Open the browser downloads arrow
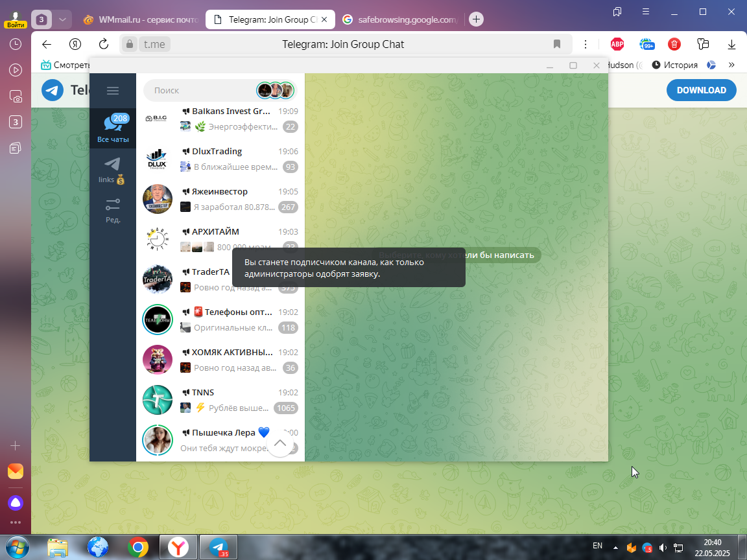Image resolution: width=747 pixels, height=560 pixels. click(731, 44)
